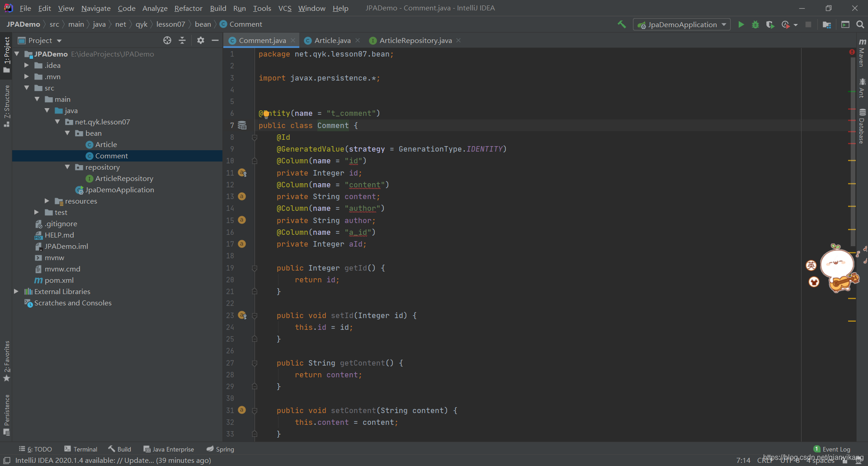The width and height of the screenshot is (868, 466).
Task: Fold the getId method at line 19
Action: 255,268
